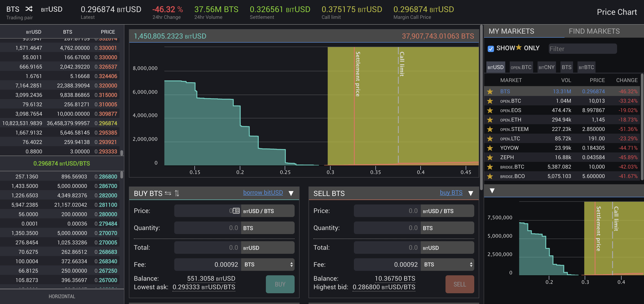This screenshot has width=644, height=304.
Task: Toggle the star for BRIDGE.BCO market row
Action: click(x=490, y=176)
